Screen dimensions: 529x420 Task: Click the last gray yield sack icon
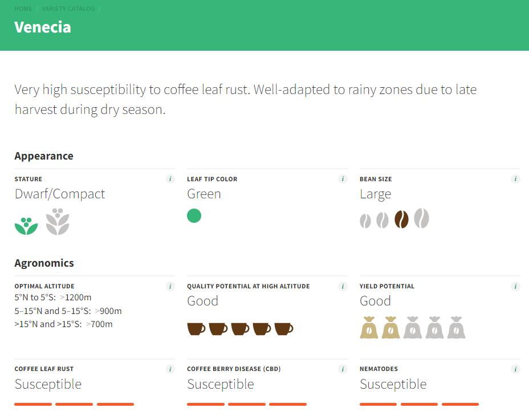(x=456, y=328)
